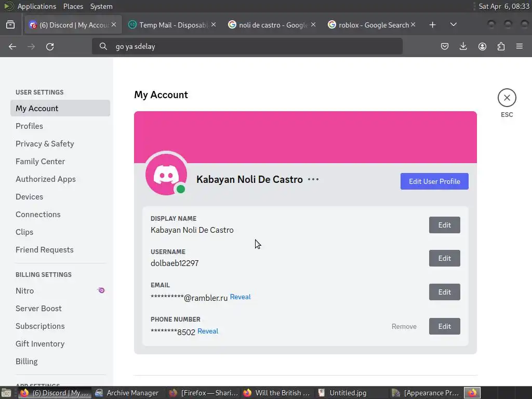This screenshot has width=532, height=399.
Task: Click the show desktop icon in taskbar
Action: click(x=6, y=393)
